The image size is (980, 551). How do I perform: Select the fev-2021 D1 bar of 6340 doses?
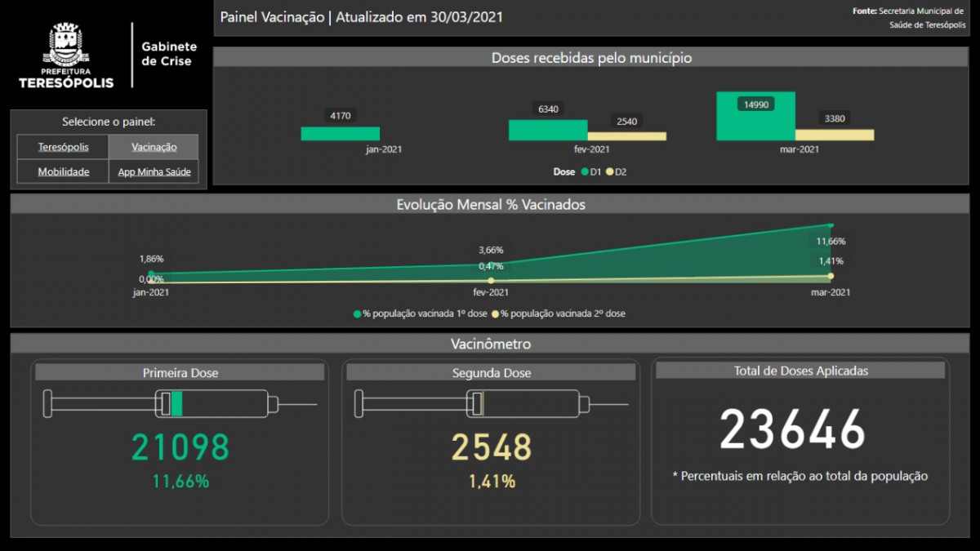click(x=547, y=131)
